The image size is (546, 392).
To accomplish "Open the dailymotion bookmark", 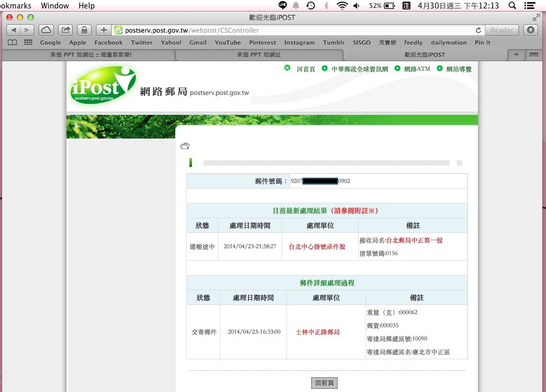I will click(x=449, y=43).
